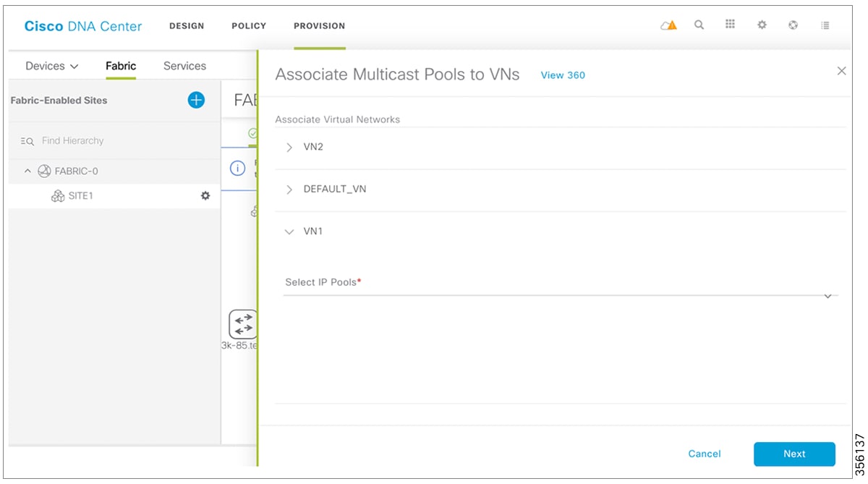Go to the DESIGN menu
This screenshot has width=868, height=484.
(187, 26)
